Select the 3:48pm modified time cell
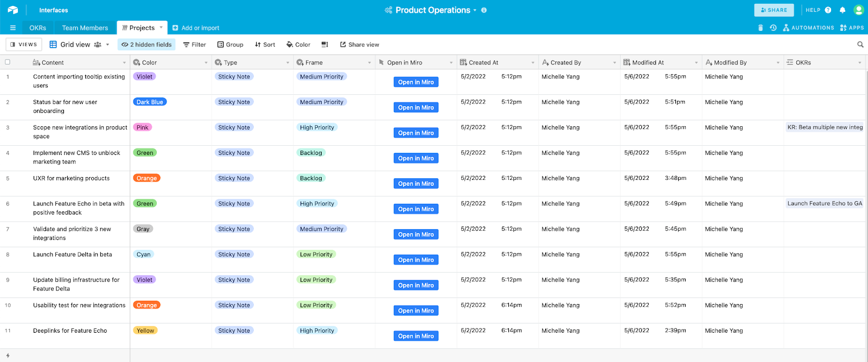Viewport: 868px width, 362px height. (675, 178)
